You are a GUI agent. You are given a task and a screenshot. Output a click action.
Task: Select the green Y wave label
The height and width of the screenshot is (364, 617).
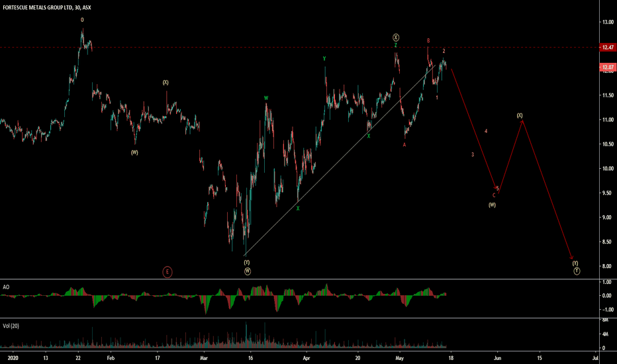pos(324,59)
